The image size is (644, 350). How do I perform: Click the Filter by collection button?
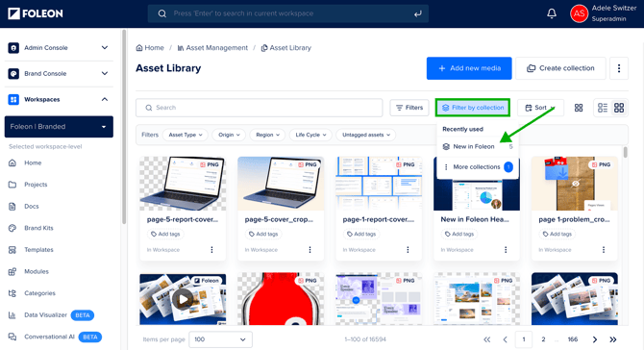(473, 108)
